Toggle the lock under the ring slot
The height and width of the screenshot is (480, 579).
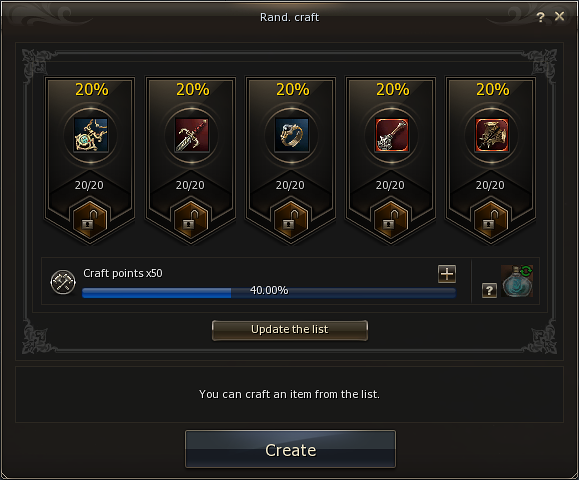[291, 221]
